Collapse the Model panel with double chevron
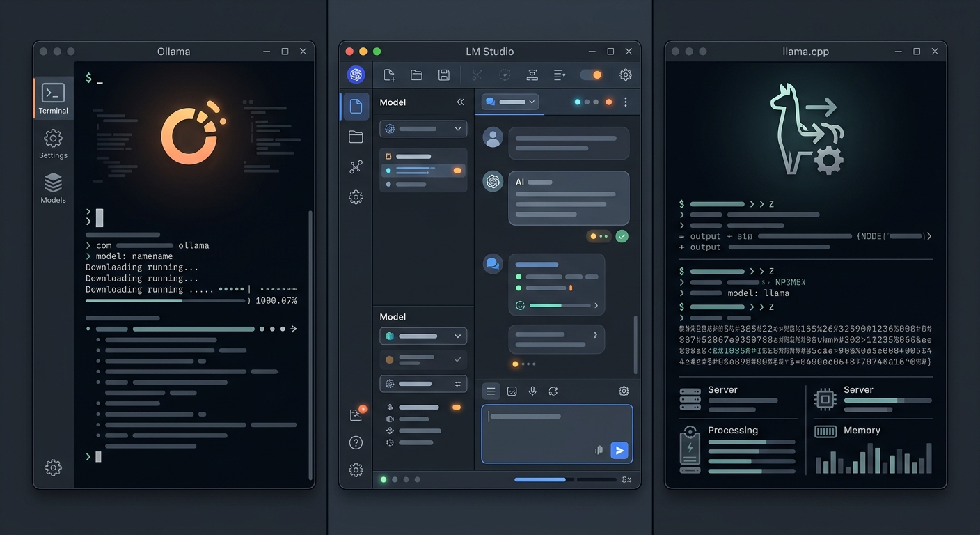Screen dimensions: 980x535 [x=460, y=102]
